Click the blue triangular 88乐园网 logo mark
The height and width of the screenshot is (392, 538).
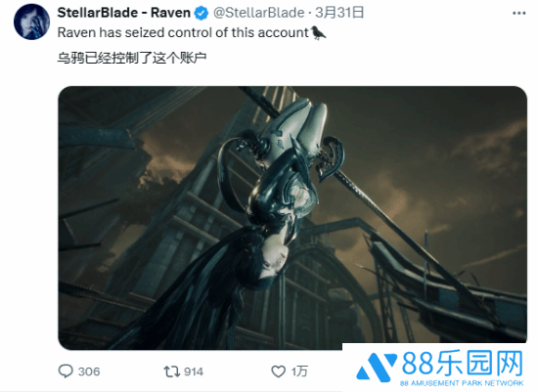[x=376, y=367]
